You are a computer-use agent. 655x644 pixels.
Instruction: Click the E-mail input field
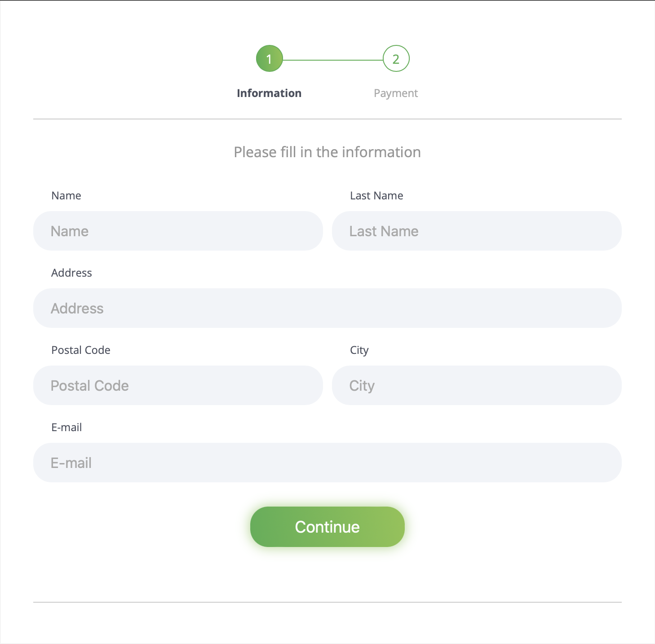327,463
